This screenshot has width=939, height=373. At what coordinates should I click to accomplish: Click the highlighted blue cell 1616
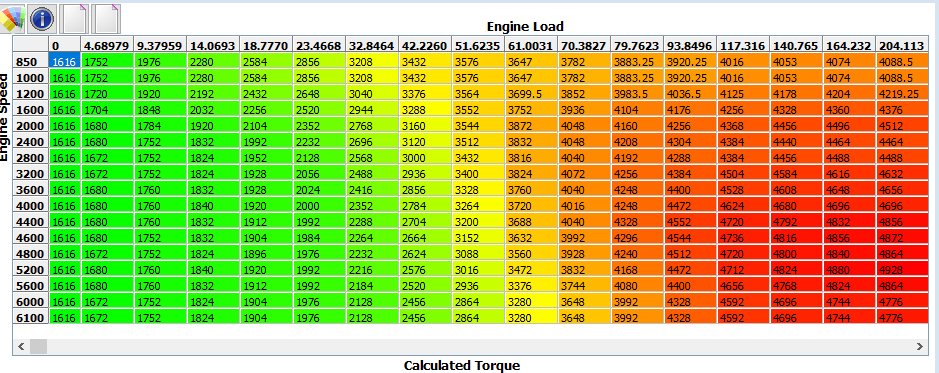[x=65, y=62]
